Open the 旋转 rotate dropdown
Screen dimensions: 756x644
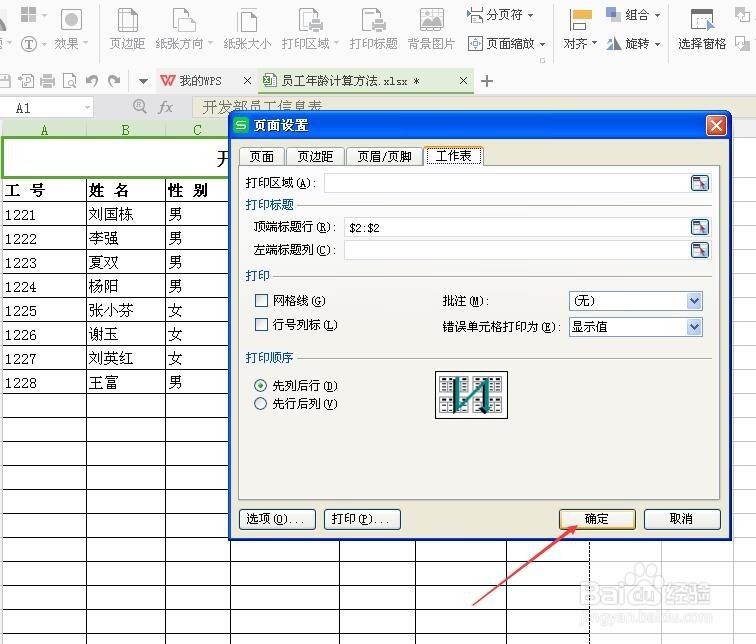click(633, 44)
